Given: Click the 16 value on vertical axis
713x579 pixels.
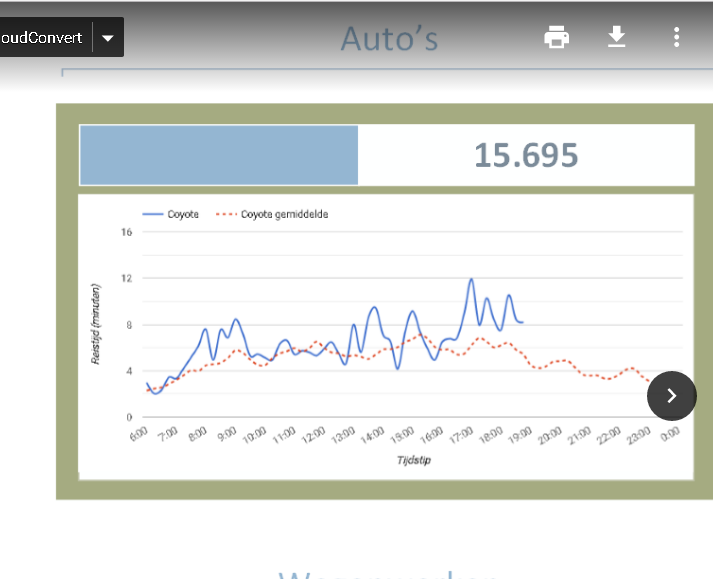Looking at the screenshot, I should [x=126, y=232].
